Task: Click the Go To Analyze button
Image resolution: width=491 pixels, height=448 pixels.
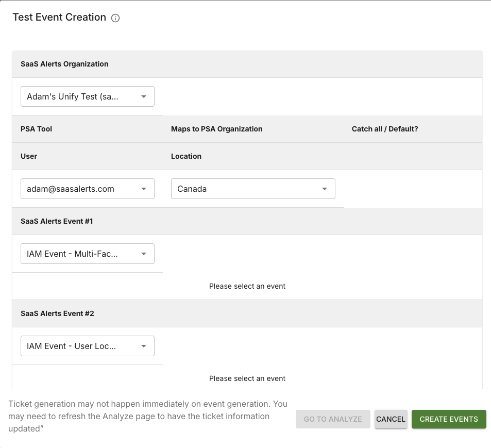Action: [333, 419]
